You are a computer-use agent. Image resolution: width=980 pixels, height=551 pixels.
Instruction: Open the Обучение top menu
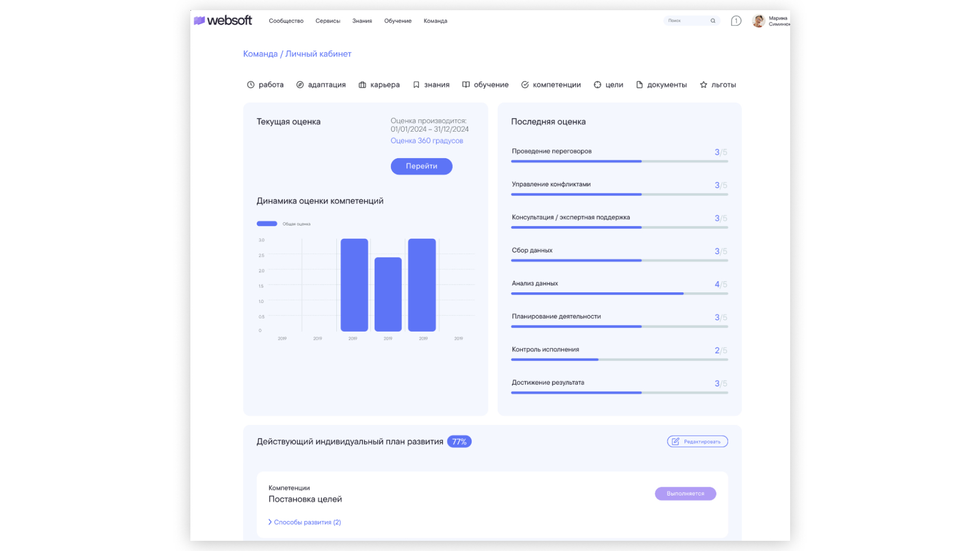click(398, 21)
